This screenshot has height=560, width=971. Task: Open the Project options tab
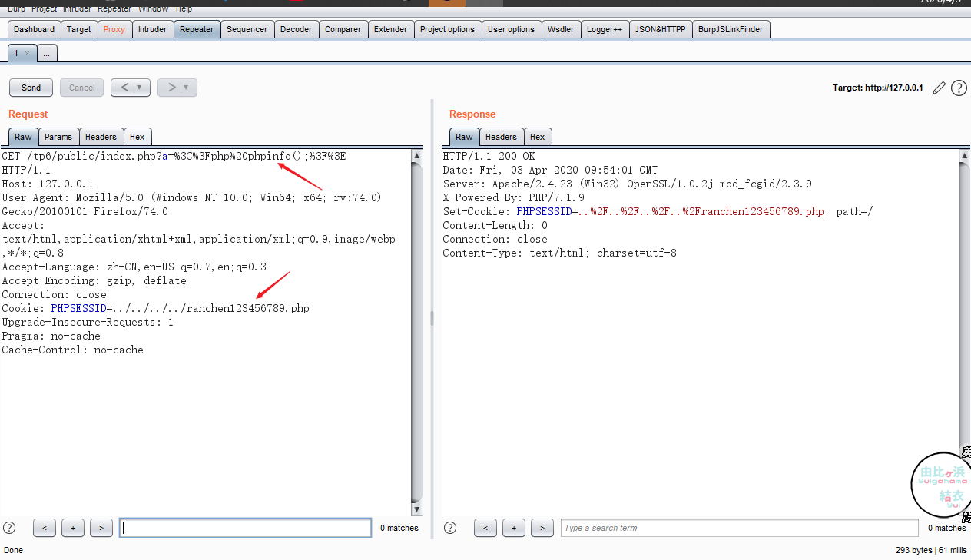[448, 29]
